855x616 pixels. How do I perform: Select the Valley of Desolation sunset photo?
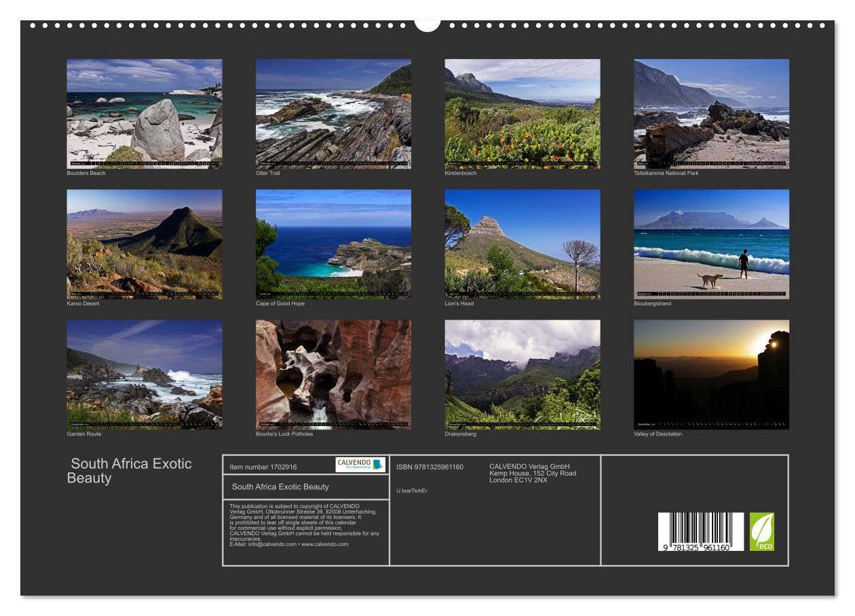(x=711, y=374)
